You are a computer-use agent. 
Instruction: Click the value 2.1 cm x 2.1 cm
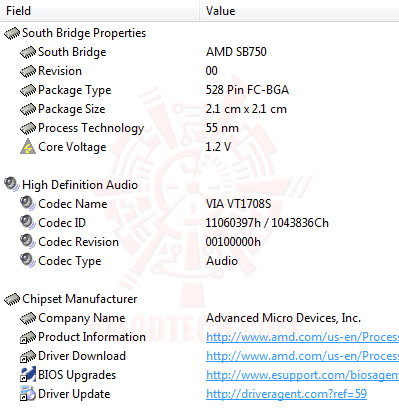(246, 109)
